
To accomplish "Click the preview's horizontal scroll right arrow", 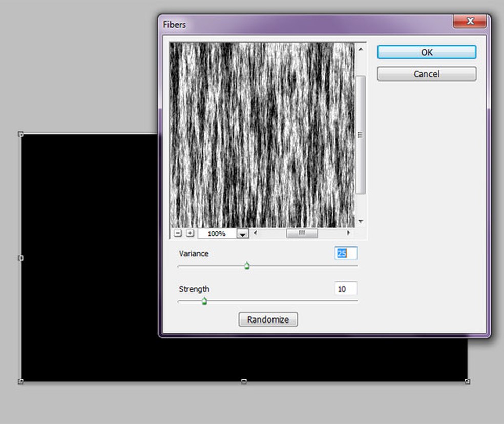I will tap(349, 233).
